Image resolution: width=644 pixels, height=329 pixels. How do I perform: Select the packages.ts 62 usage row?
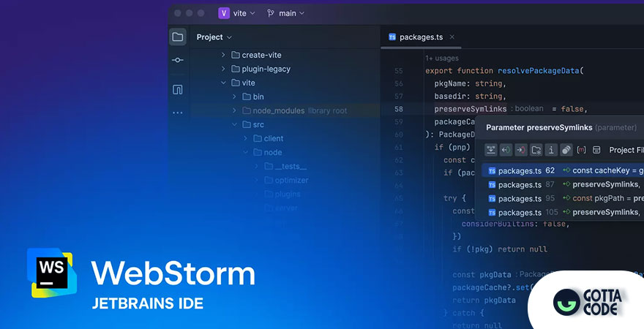(x=563, y=170)
